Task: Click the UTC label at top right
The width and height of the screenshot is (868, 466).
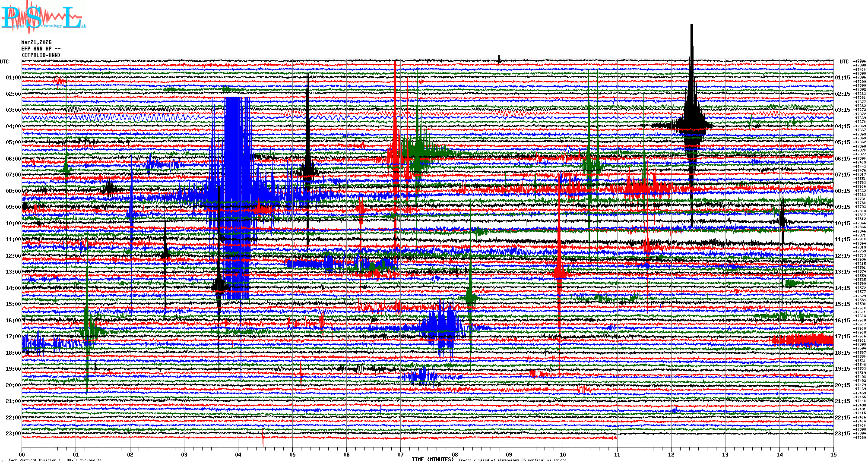Action: coord(844,62)
